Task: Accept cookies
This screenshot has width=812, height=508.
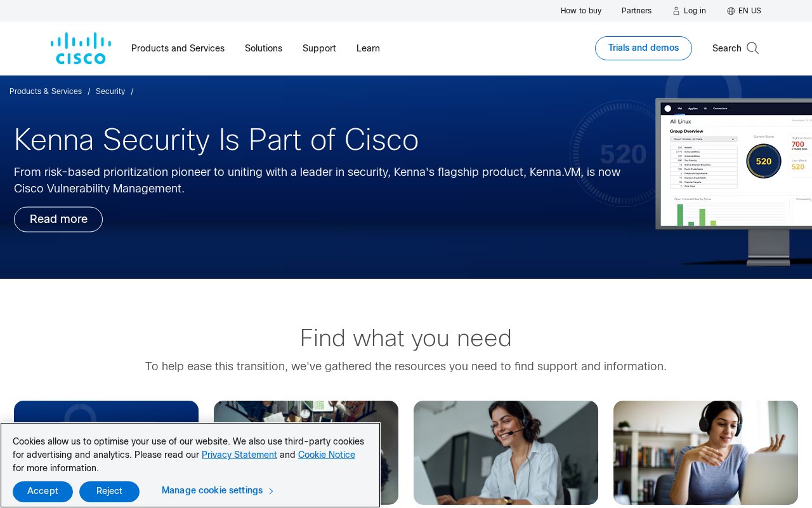Action: [43, 491]
